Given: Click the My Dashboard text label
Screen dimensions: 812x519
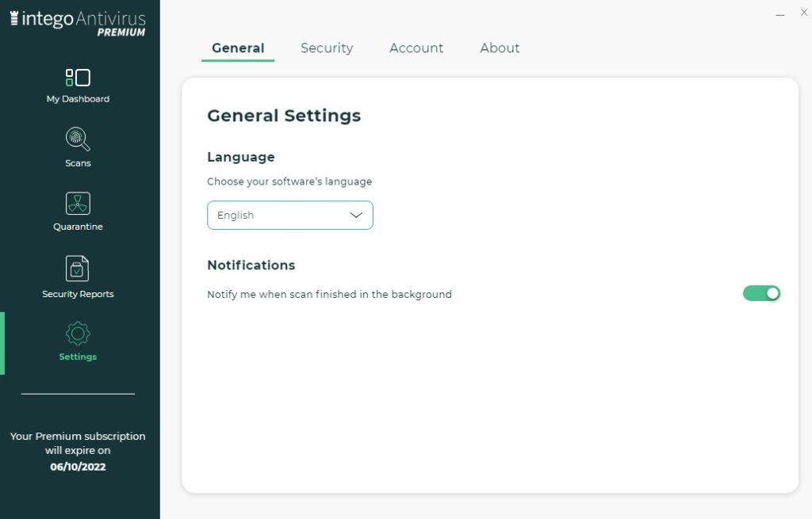Looking at the screenshot, I should point(78,99).
